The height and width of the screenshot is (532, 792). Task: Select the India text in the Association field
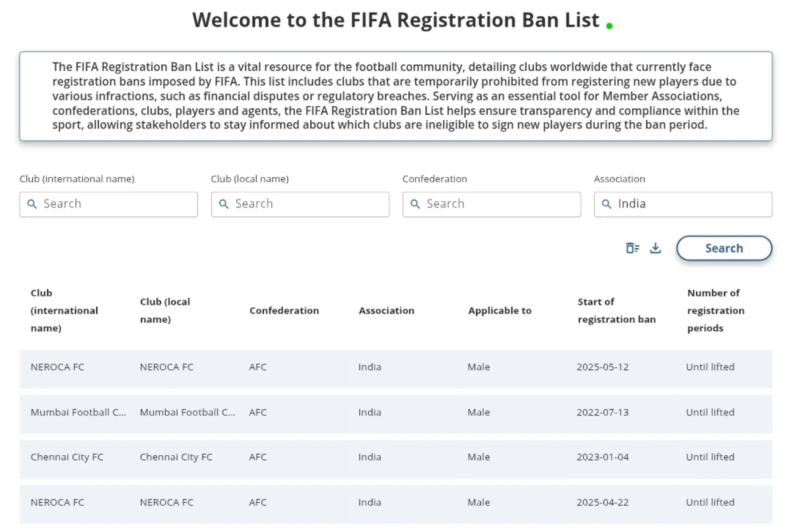(632, 204)
